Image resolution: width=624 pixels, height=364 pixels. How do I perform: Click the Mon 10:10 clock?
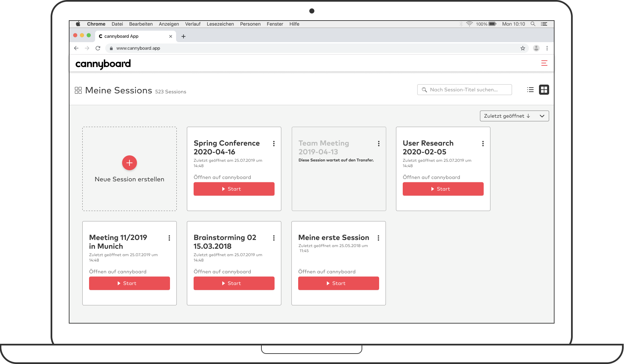pyautogui.click(x=514, y=24)
